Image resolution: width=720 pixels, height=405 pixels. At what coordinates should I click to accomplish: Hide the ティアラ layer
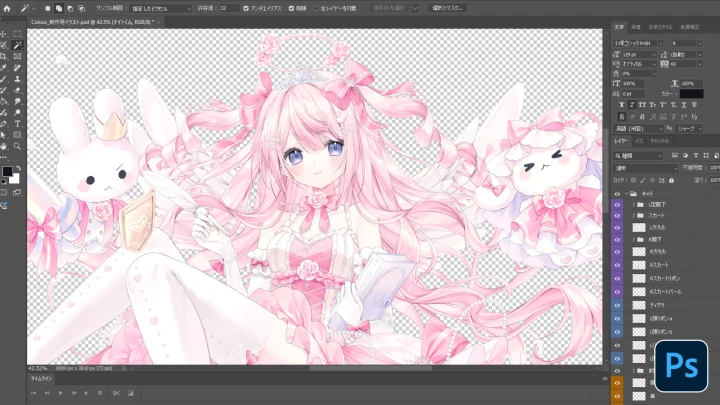pos(617,305)
